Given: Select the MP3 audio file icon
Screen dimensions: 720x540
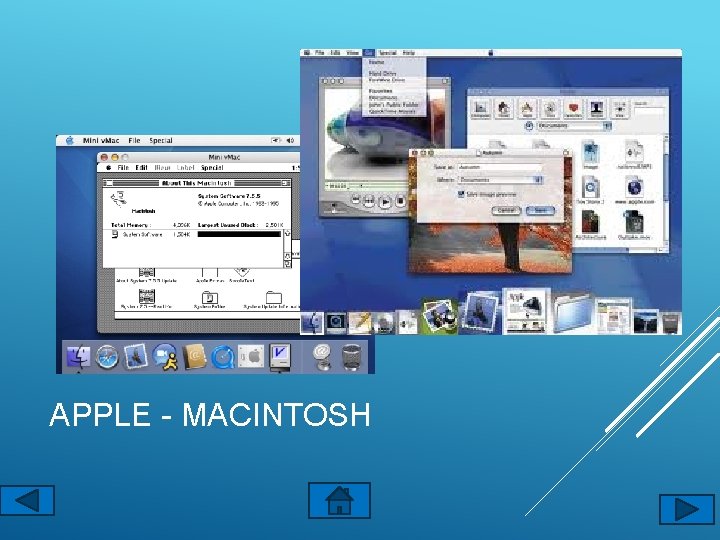Looking at the screenshot, I should point(634,154).
